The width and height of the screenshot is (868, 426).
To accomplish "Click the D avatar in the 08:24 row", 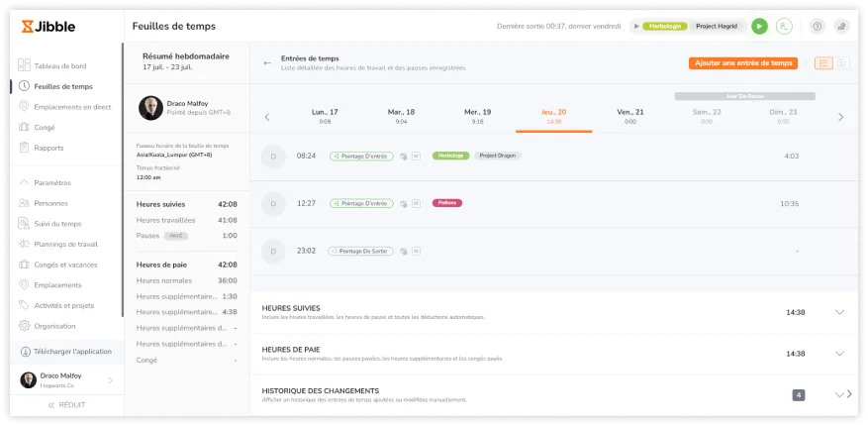I will click(x=273, y=157).
